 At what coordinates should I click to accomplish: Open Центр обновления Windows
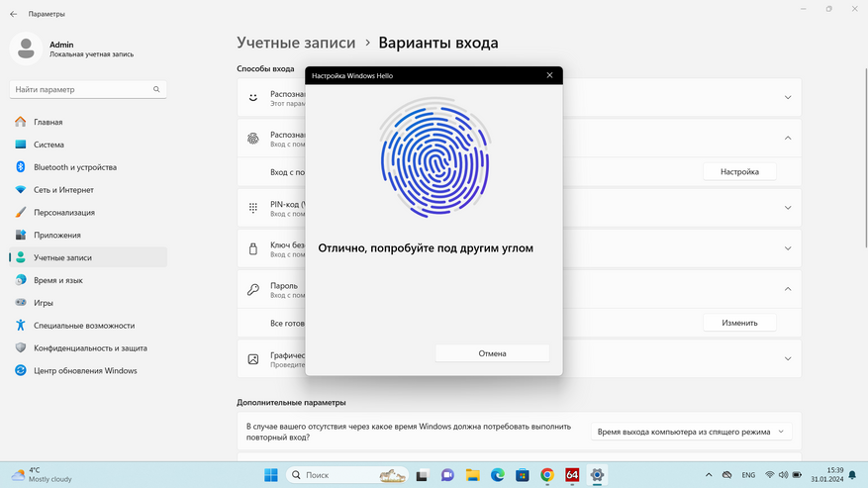tap(85, 371)
